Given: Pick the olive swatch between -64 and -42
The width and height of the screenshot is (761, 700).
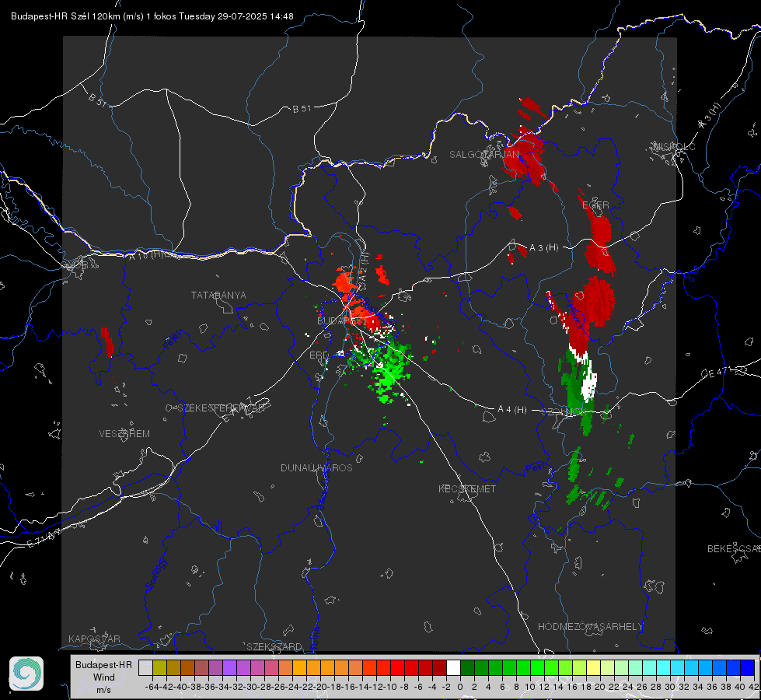Looking at the screenshot, I should click(159, 667).
